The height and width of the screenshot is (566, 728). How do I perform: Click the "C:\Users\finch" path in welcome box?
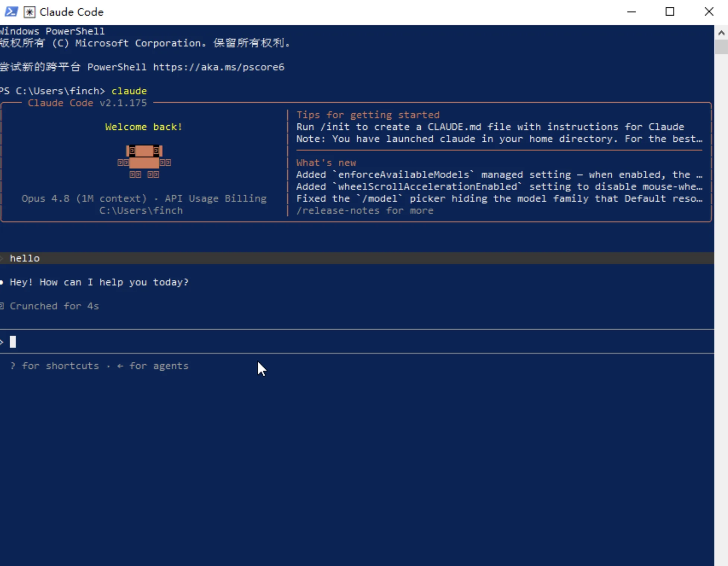pos(141,210)
